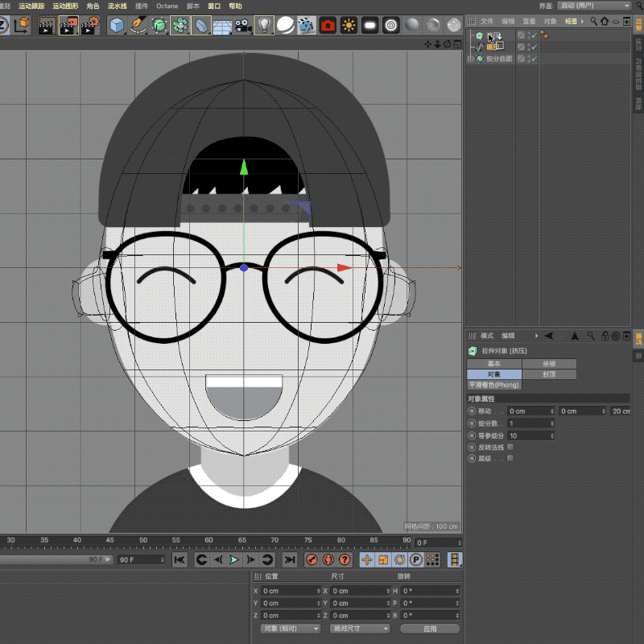Enable the 层级 checkbox

click(510, 458)
